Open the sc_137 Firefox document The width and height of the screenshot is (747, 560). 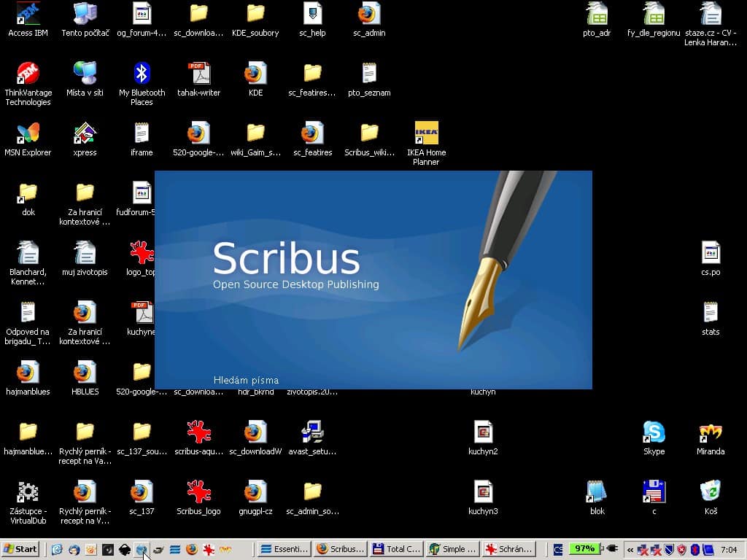[x=142, y=497]
